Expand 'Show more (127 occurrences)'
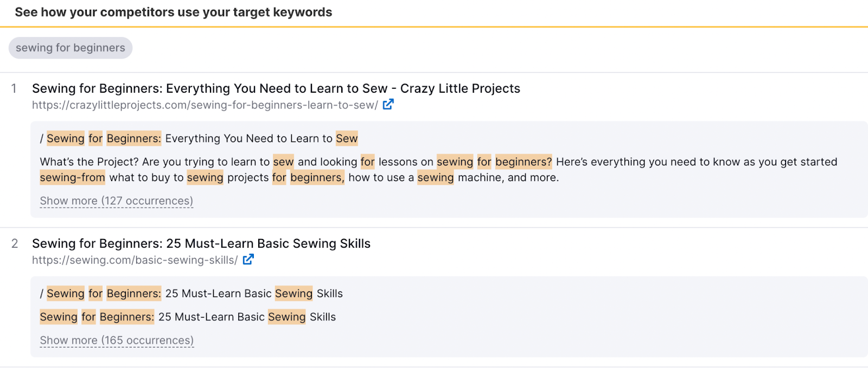The width and height of the screenshot is (868, 368). [117, 201]
